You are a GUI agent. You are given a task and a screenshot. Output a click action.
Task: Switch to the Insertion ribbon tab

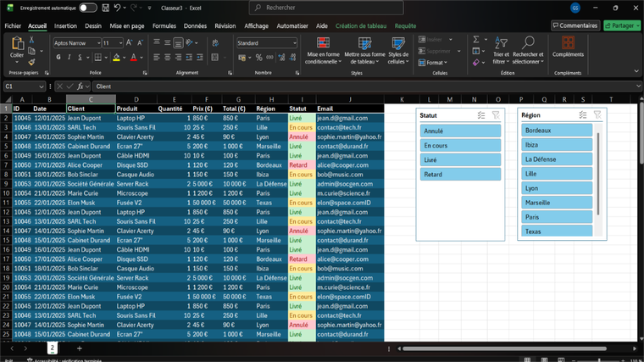pos(65,26)
